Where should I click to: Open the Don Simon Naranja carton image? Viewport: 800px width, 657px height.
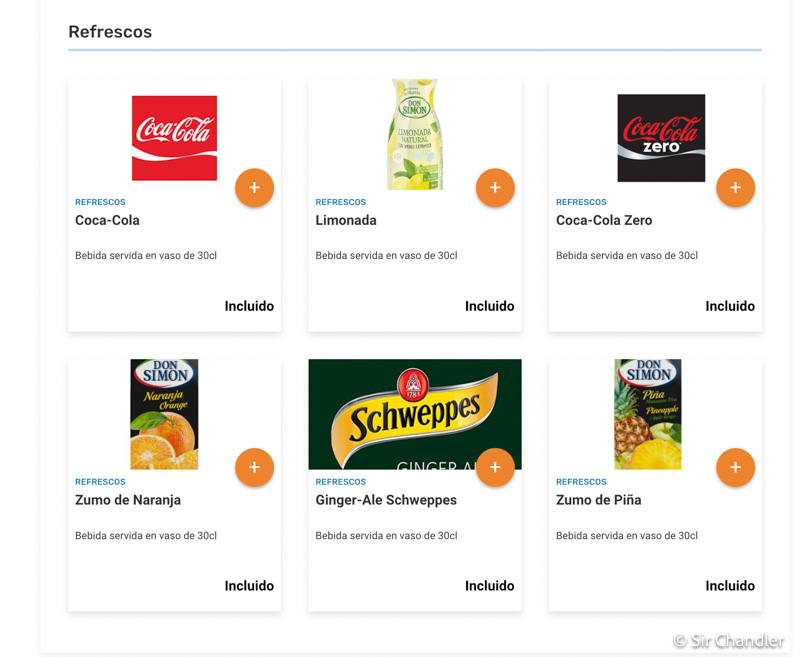[x=164, y=414]
